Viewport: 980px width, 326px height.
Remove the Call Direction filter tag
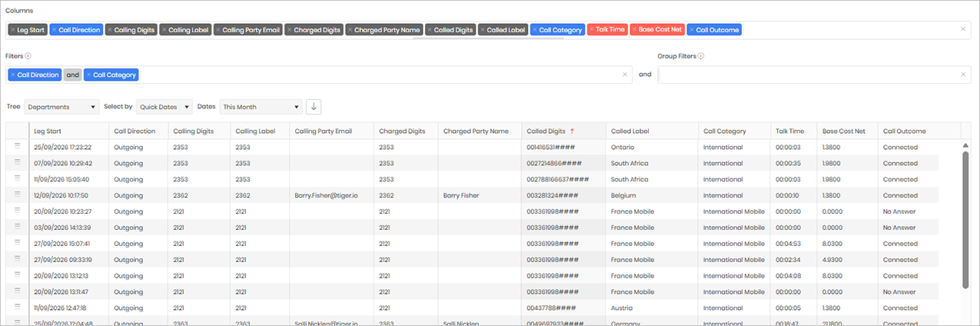coord(13,75)
